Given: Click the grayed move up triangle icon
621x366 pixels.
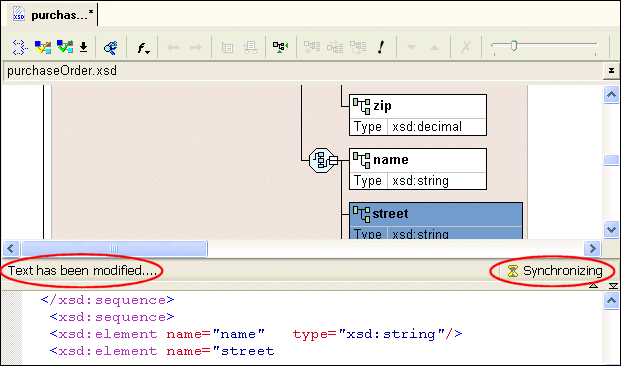Looking at the screenshot, I should pos(434,48).
